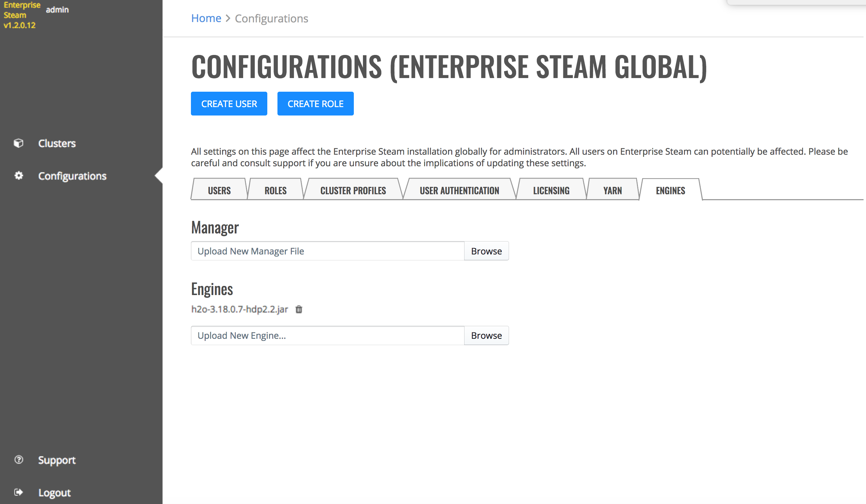Click the admin username in sidebar header
This screenshot has width=866, height=504.
pos(57,10)
